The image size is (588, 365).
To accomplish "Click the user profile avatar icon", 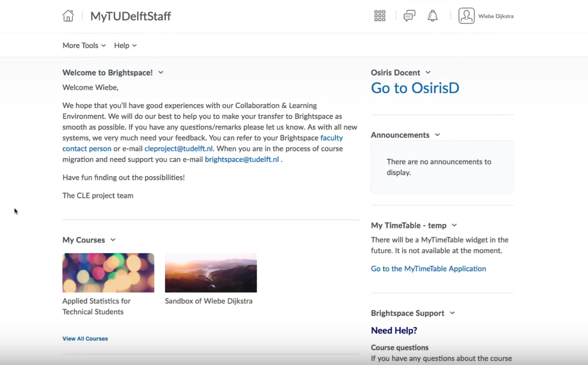I will [x=466, y=16].
